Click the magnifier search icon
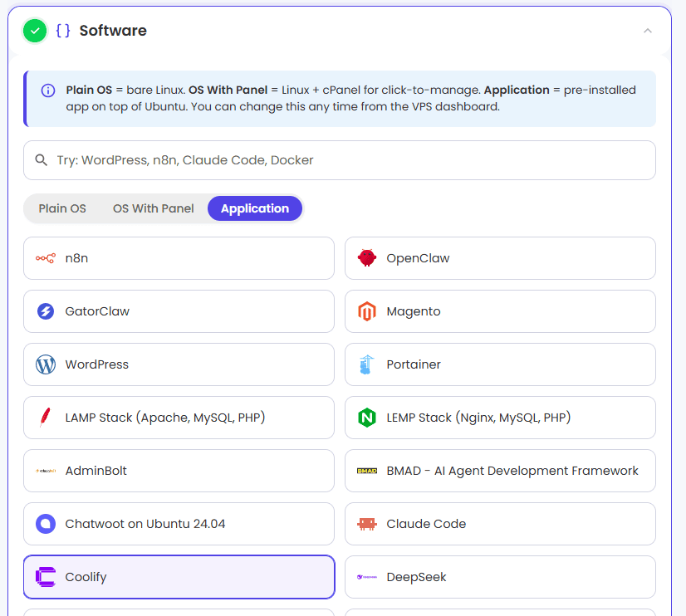The image size is (686, 616). (x=42, y=160)
